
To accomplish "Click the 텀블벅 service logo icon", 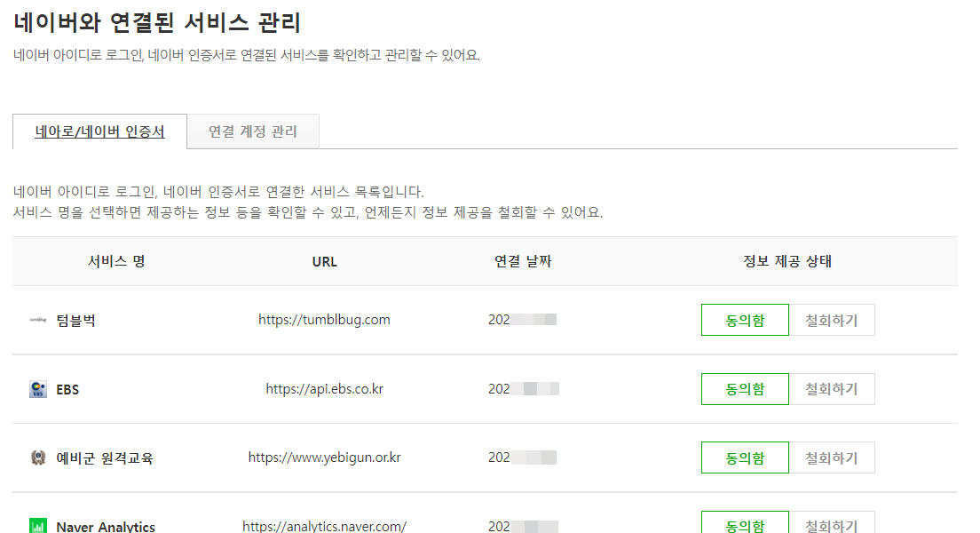I will point(38,320).
